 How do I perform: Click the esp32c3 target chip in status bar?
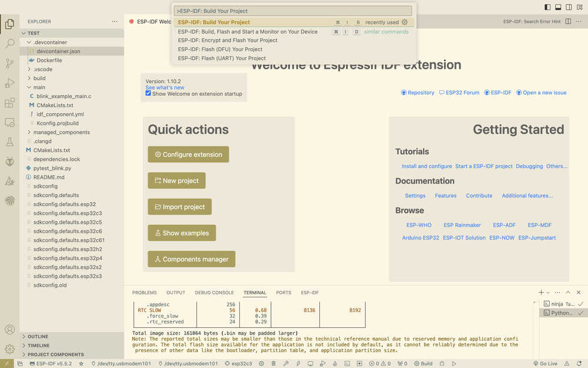click(x=238, y=364)
